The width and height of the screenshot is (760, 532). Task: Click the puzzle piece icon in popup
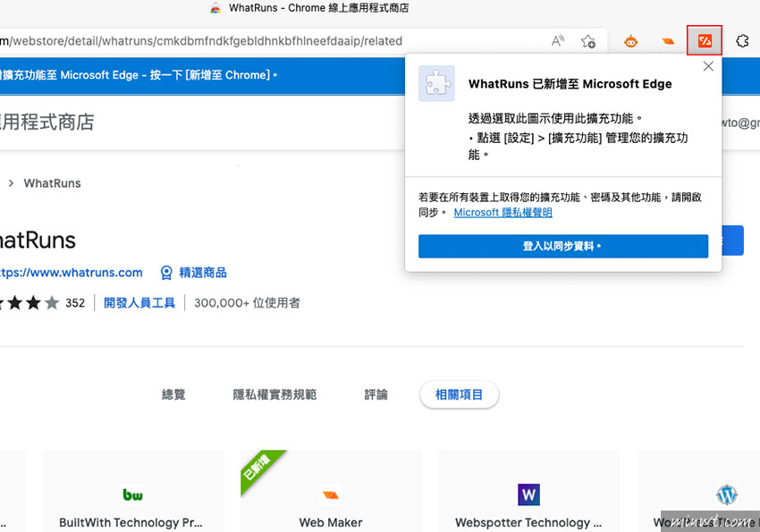[436, 83]
